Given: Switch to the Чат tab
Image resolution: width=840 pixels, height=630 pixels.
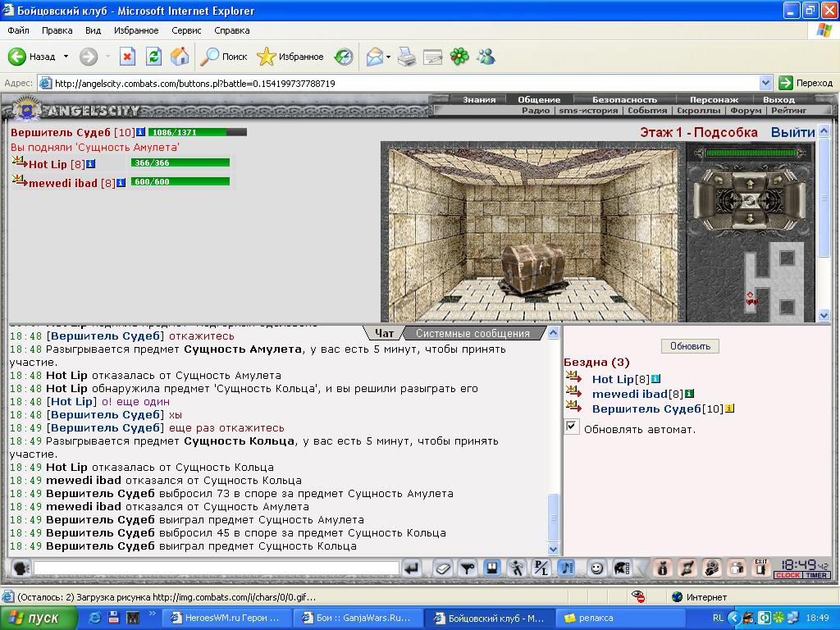Looking at the screenshot, I should click(x=384, y=333).
